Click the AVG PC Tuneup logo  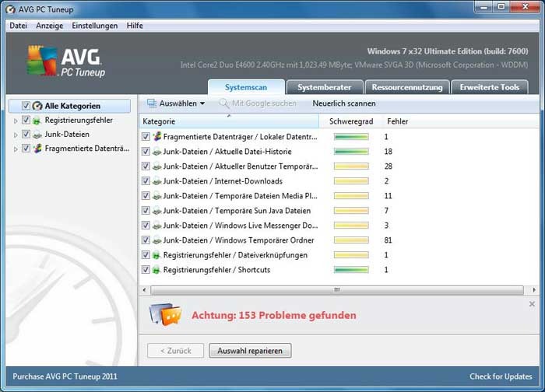(x=66, y=61)
